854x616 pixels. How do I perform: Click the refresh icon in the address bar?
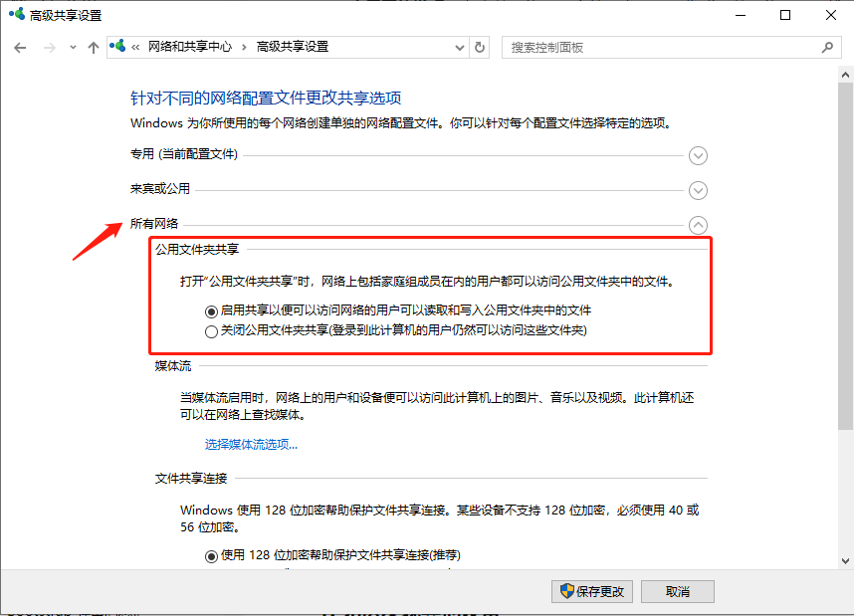coord(479,47)
